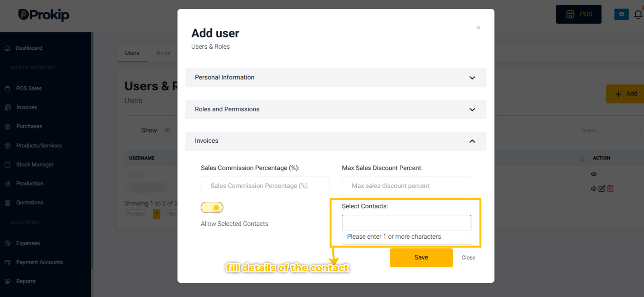Image resolution: width=644 pixels, height=297 pixels.
Task: Click the Prokip logo
Action: tap(44, 15)
